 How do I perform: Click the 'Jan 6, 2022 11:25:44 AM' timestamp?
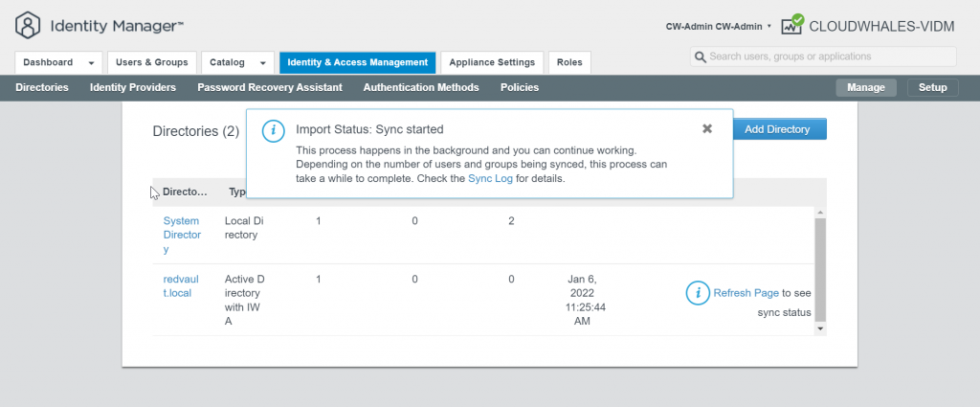[585, 300]
